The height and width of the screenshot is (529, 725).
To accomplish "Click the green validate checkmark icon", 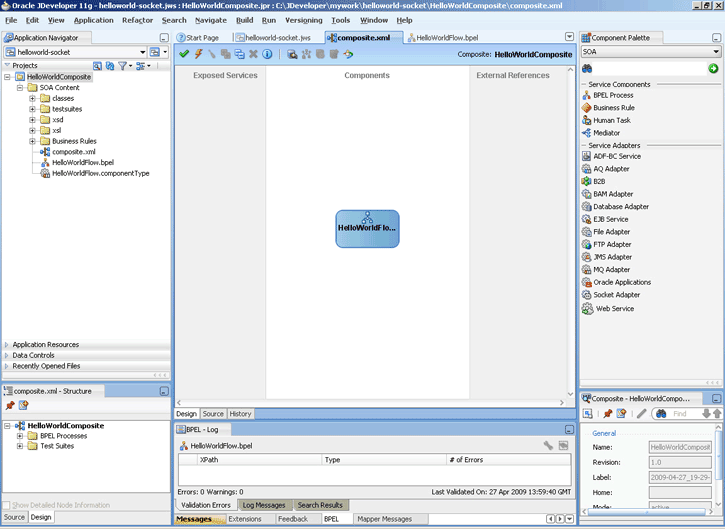I will [x=184, y=54].
